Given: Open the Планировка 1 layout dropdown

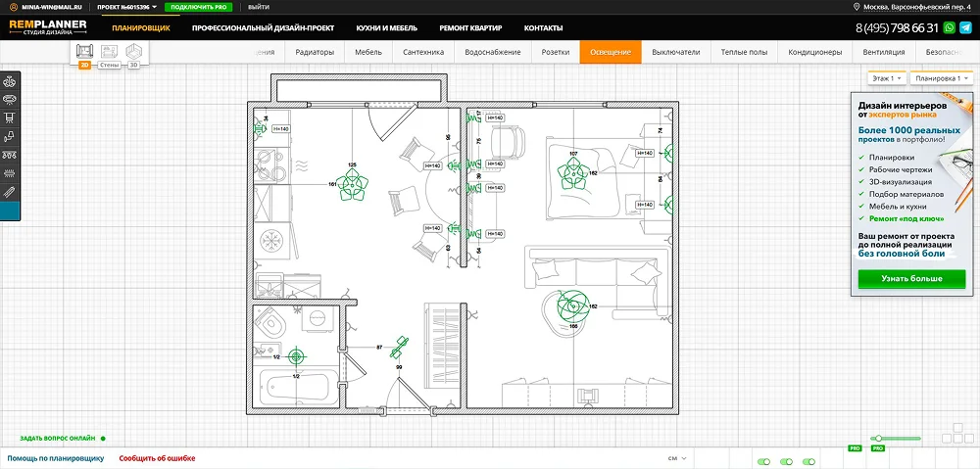Looking at the screenshot, I should pyautogui.click(x=940, y=77).
